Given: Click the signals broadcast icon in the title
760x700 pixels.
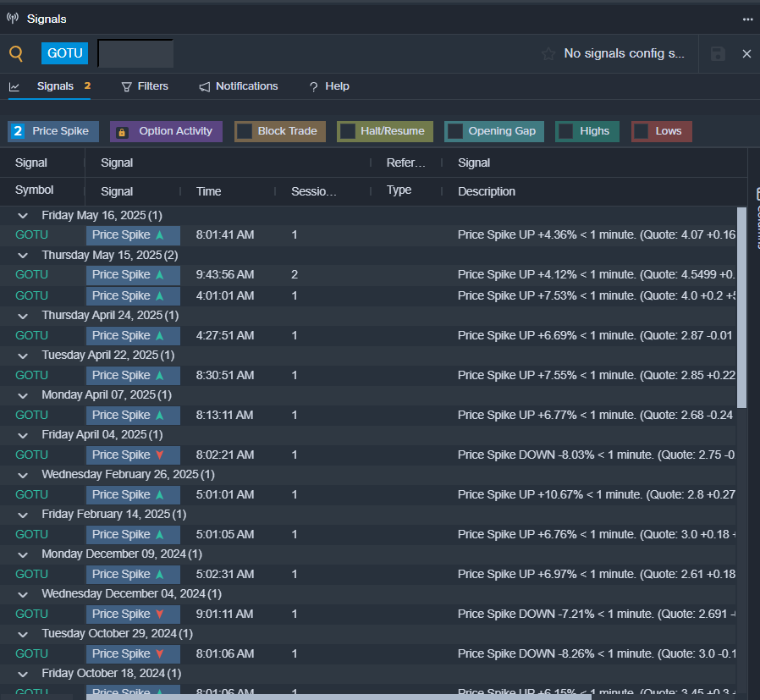Looking at the screenshot, I should (13, 19).
